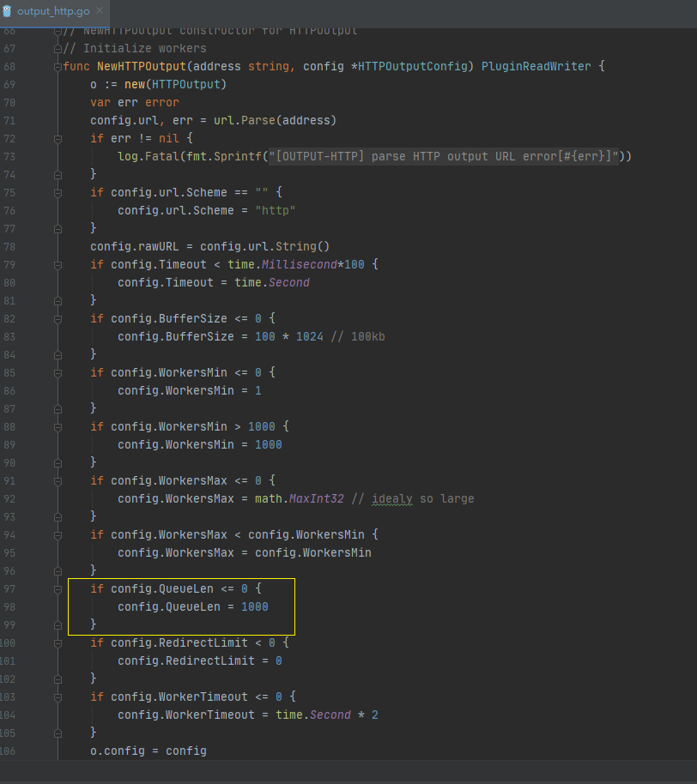Collapse the 'WorkersMax <= 0' block on line 91
This screenshot has height=784, width=697.
point(58,481)
